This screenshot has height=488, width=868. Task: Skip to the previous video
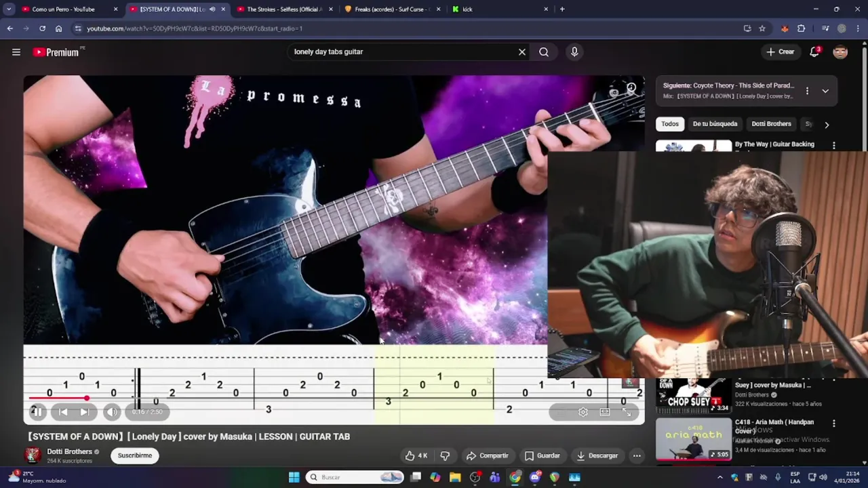click(63, 411)
